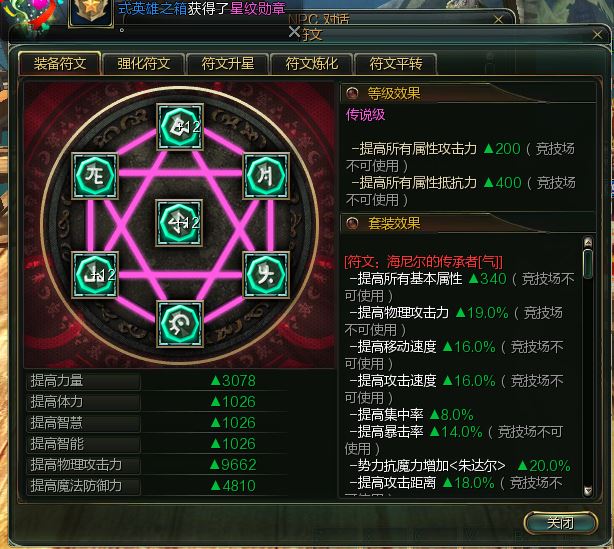Click the medal icon beside chat message
Screen dimensions: 614x549
[91, 12]
